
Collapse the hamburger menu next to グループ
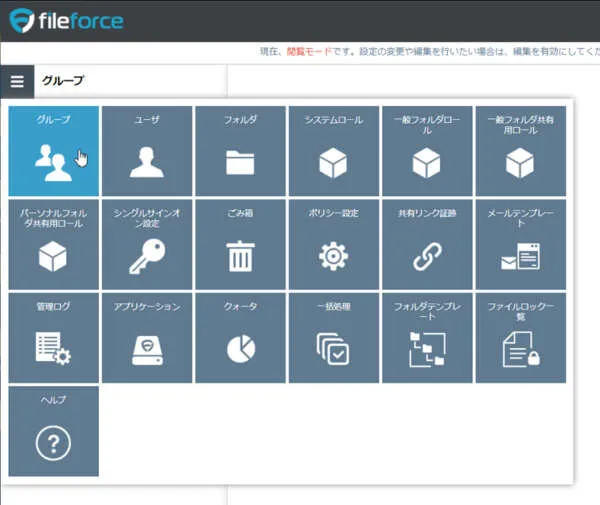[17, 81]
